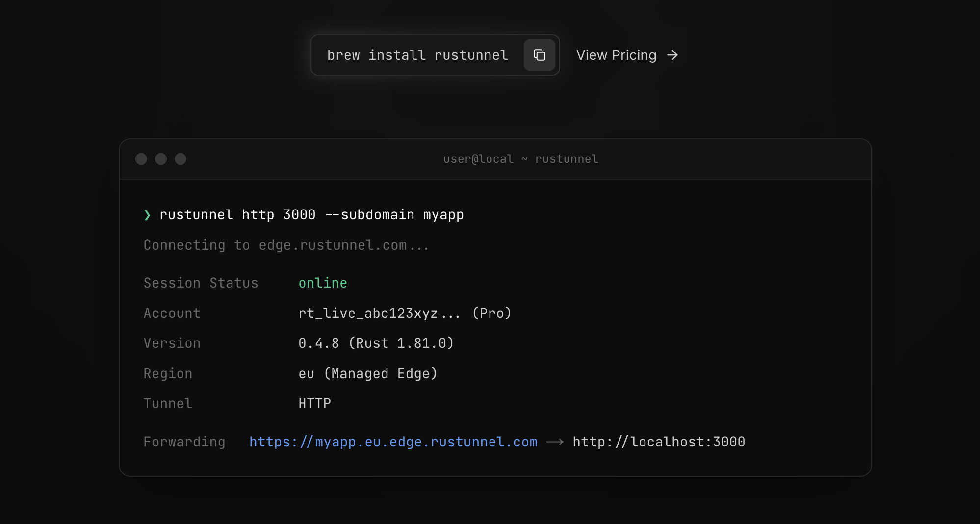Open the myapp.eu.edge.rustunnel.com forwarding URL
980x524 pixels.
(x=393, y=442)
